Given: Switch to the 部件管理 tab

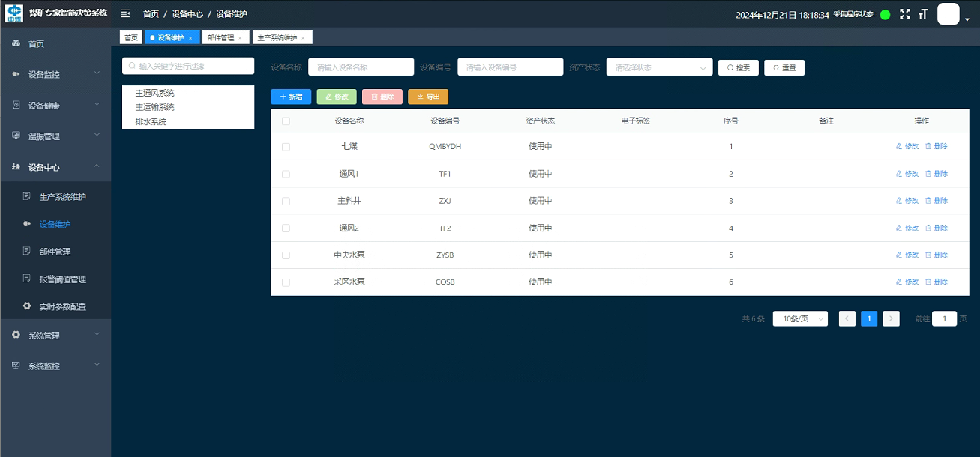Looking at the screenshot, I should [x=226, y=37].
